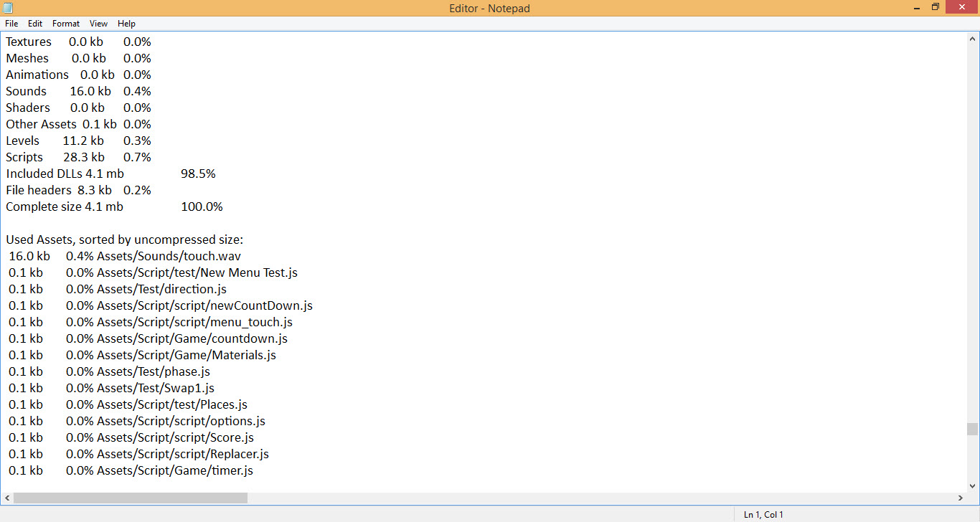
Task: Click the "Ln 1, Col 1" status bar text
Action: (x=763, y=514)
